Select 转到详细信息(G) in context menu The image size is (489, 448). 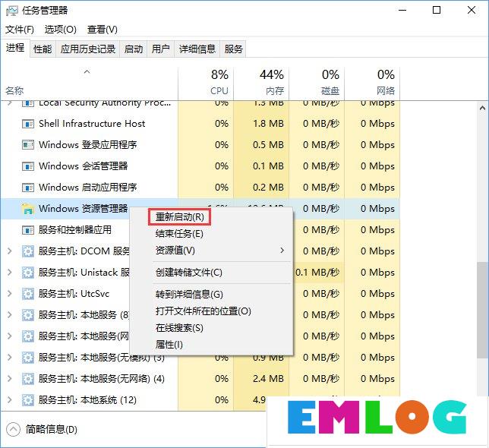(x=189, y=295)
